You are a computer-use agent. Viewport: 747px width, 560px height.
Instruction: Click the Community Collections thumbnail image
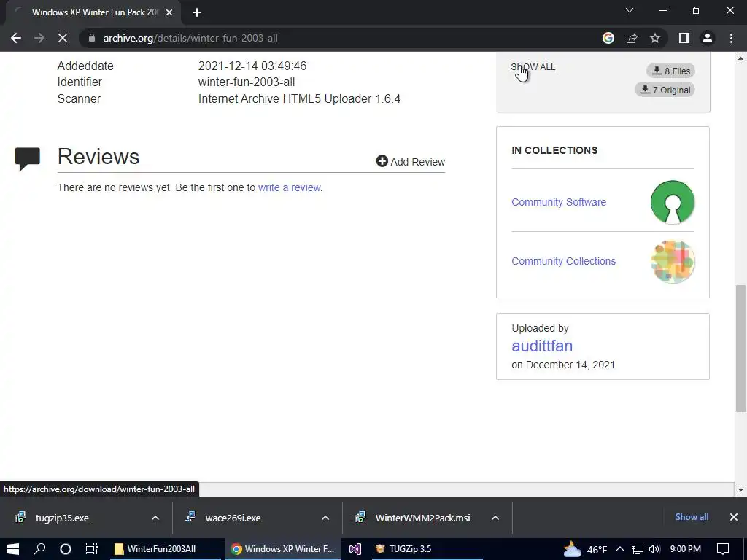tap(672, 262)
